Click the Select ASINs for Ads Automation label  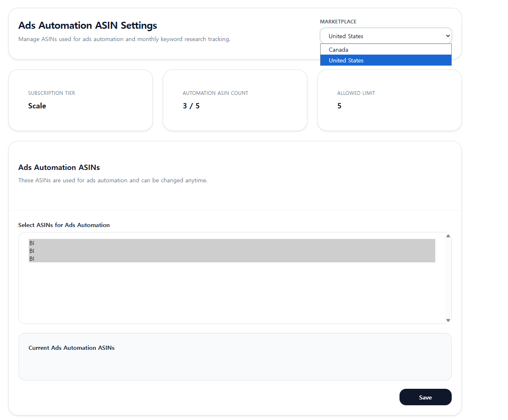coord(64,225)
